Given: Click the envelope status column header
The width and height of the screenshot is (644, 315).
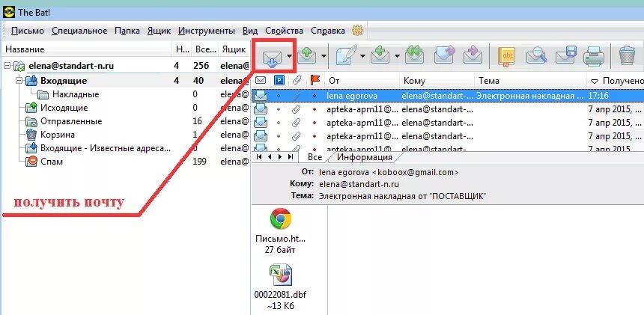Looking at the screenshot, I should point(261,80).
